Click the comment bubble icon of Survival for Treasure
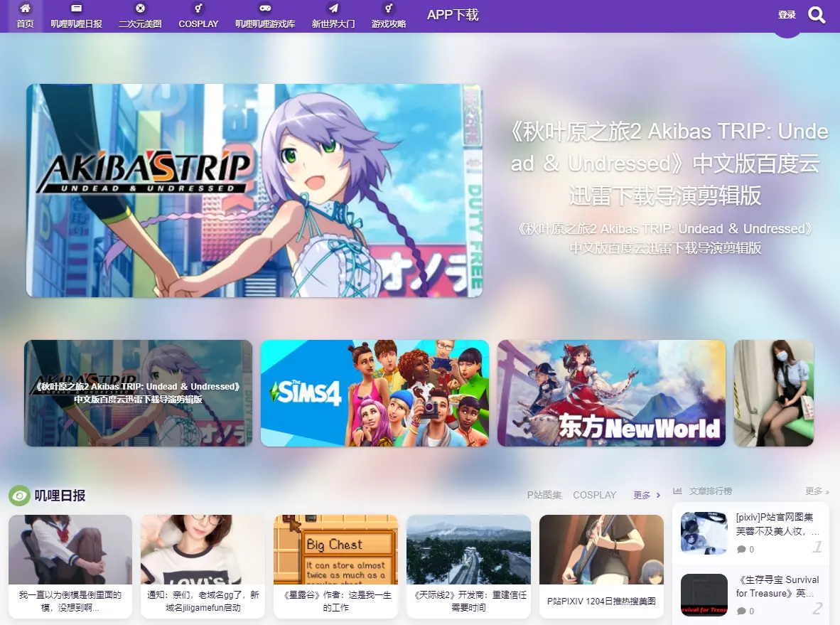 click(x=741, y=611)
